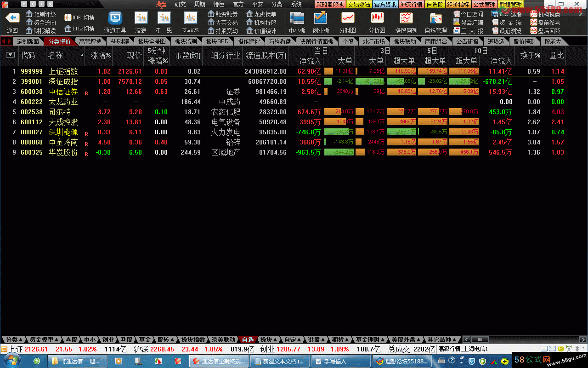This screenshot has width=588, height=368.
Task: Click the 沪深行情 button
Action: 411,5
